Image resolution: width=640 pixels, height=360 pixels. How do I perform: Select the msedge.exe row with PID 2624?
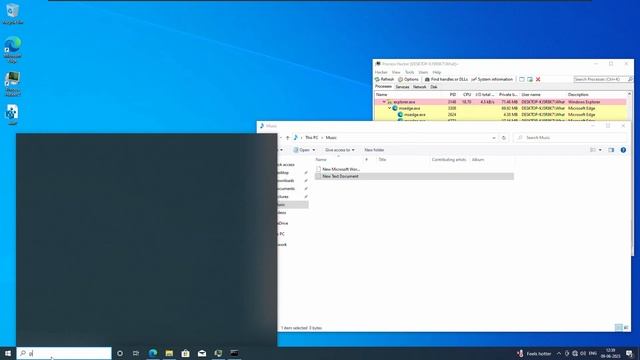click(x=500, y=115)
